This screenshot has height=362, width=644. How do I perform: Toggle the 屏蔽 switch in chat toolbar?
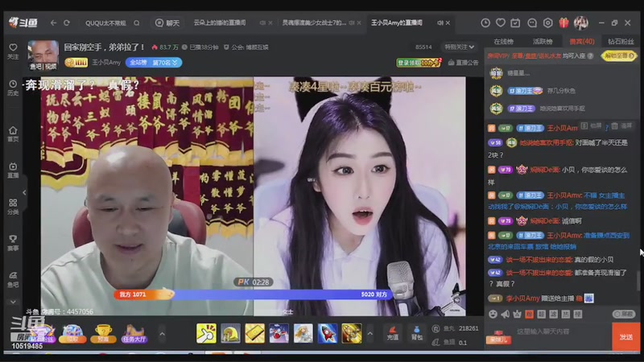tap(623, 314)
